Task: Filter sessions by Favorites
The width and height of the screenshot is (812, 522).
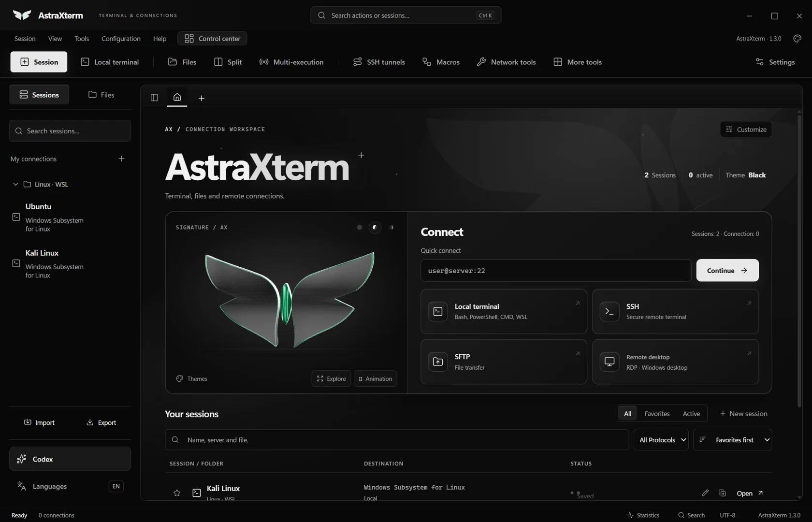Action: [x=657, y=414]
